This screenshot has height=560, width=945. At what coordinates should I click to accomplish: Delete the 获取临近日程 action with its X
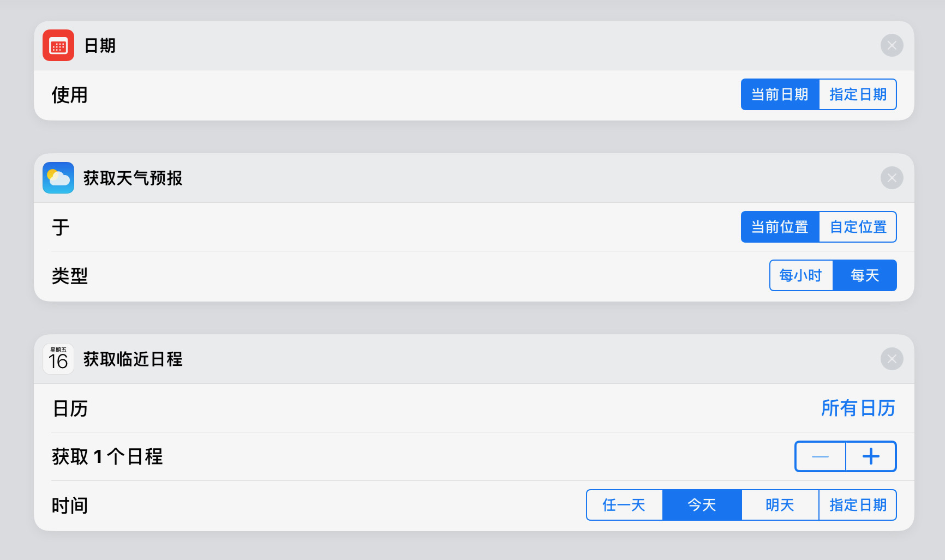[x=892, y=359]
